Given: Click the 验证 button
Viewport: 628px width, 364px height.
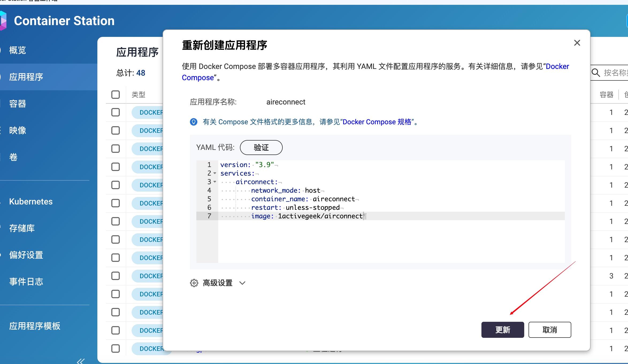Looking at the screenshot, I should [261, 148].
